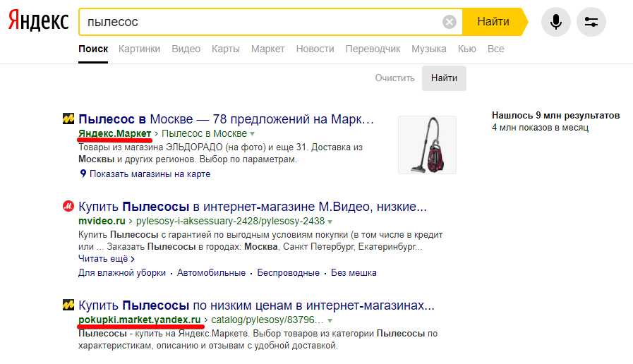Viewport: 633px width, 364px height.
Task: Open the Купить Пылесосы М.Видео result title
Action: (x=253, y=207)
